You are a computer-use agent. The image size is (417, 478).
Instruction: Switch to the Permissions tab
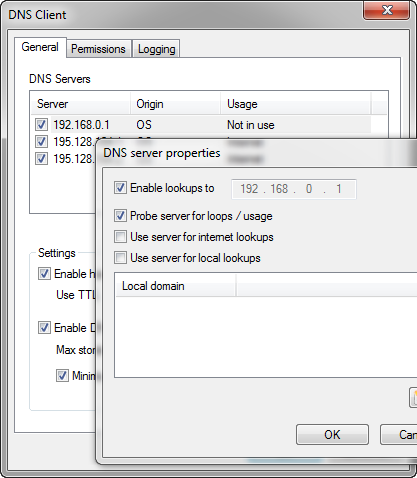click(x=98, y=49)
